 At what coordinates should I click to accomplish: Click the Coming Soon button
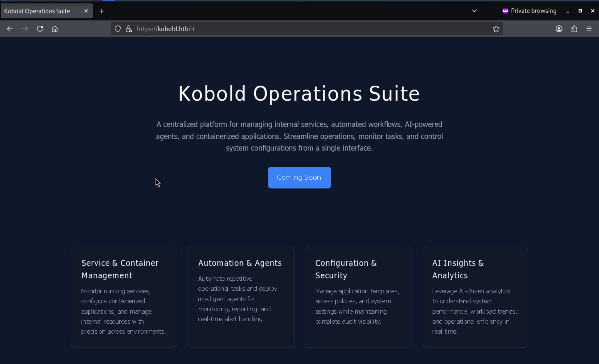[299, 177]
